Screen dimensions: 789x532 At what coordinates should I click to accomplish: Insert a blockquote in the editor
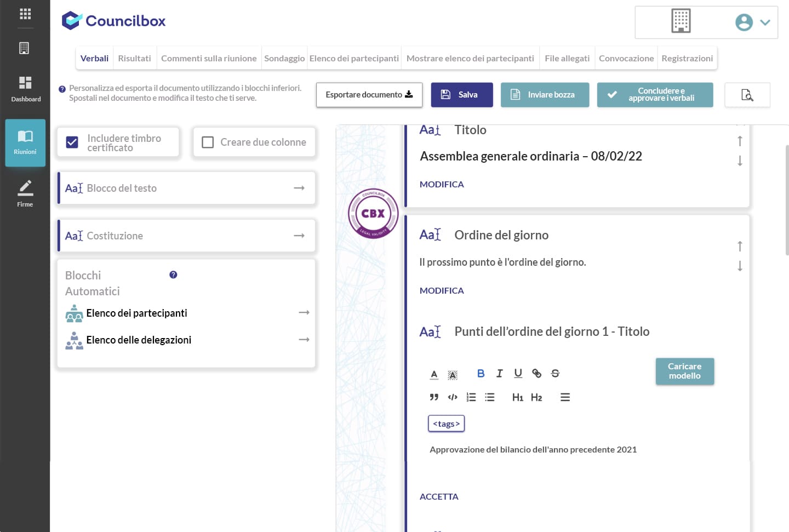coord(434,397)
